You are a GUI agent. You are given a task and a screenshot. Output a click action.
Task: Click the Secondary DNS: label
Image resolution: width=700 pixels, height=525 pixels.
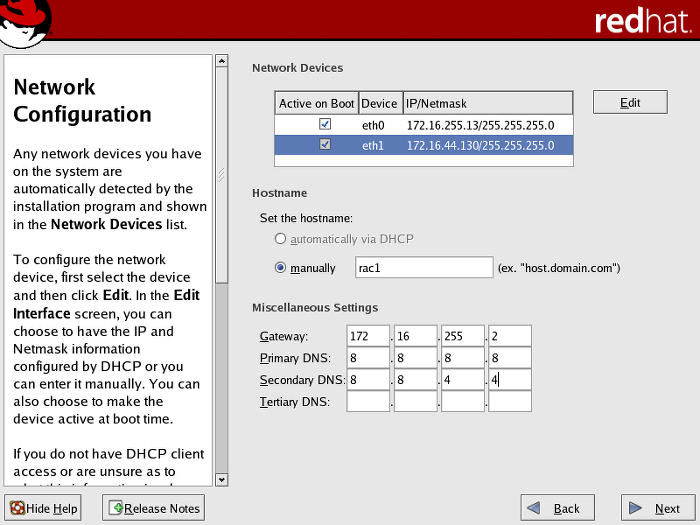[x=302, y=380]
